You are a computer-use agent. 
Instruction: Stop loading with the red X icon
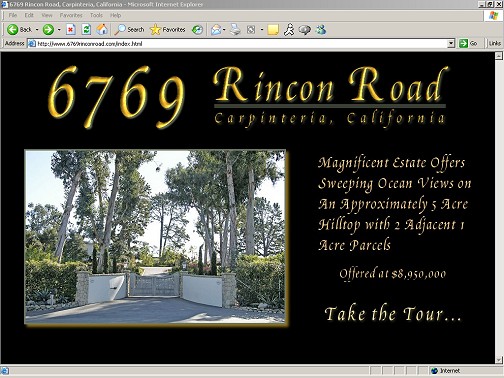[x=70, y=30]
